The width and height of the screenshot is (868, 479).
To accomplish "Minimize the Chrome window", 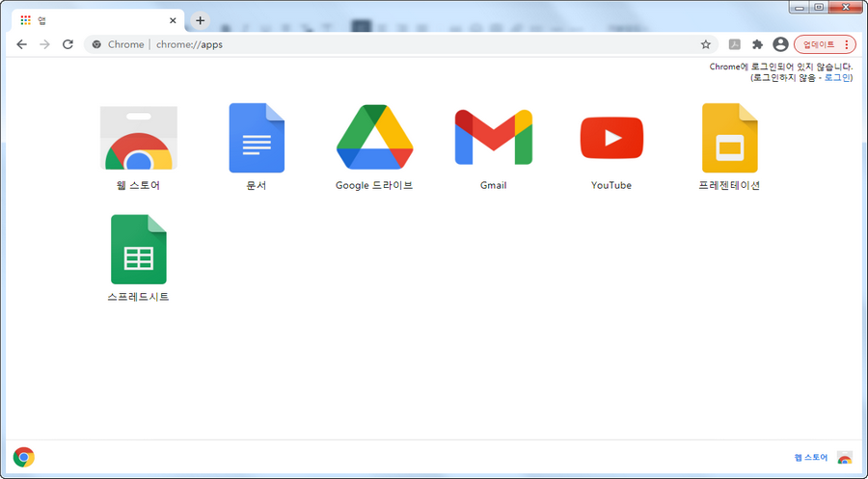I will pyautogui.click(x=800, y=7).
